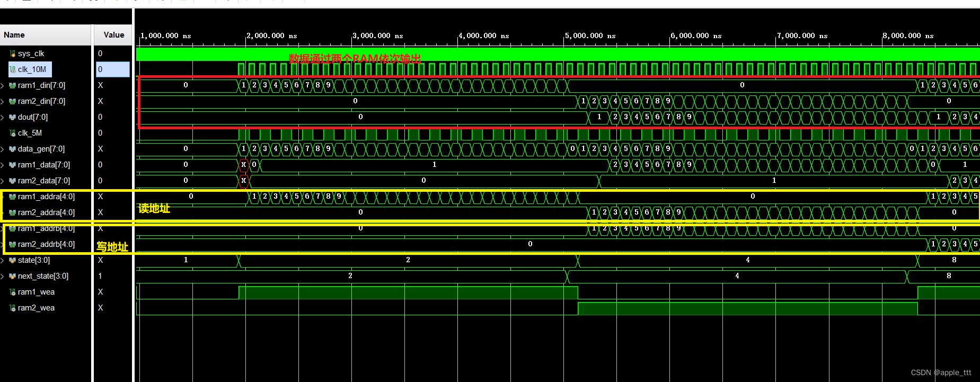980x382 pixels.
Task: Click the ram2_wea high pulse in waveform
Action: tap(747, 308)
